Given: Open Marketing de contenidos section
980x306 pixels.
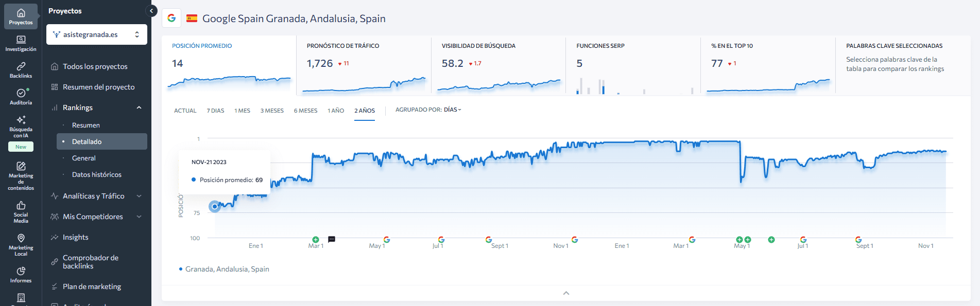Looking at the screenshot, I should click(21, 175).
